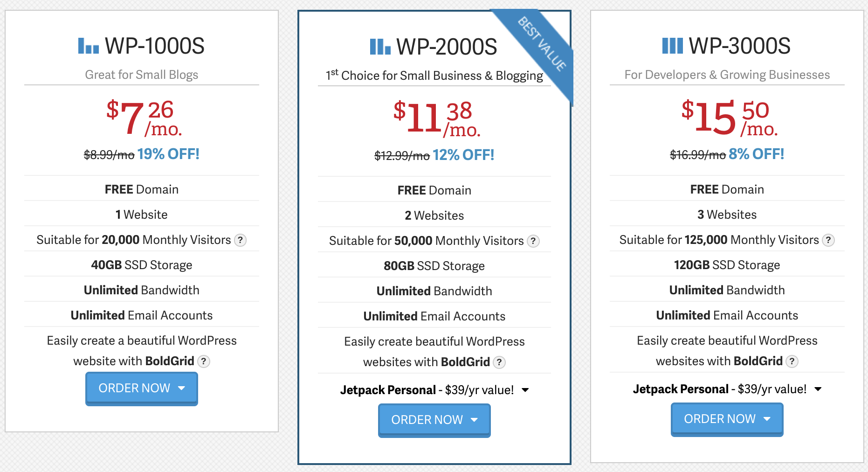Show BoldGrid help in WP-3000S plan
Image resolution: width=868 pixels, height=472 pixels.
pos(792,361)
